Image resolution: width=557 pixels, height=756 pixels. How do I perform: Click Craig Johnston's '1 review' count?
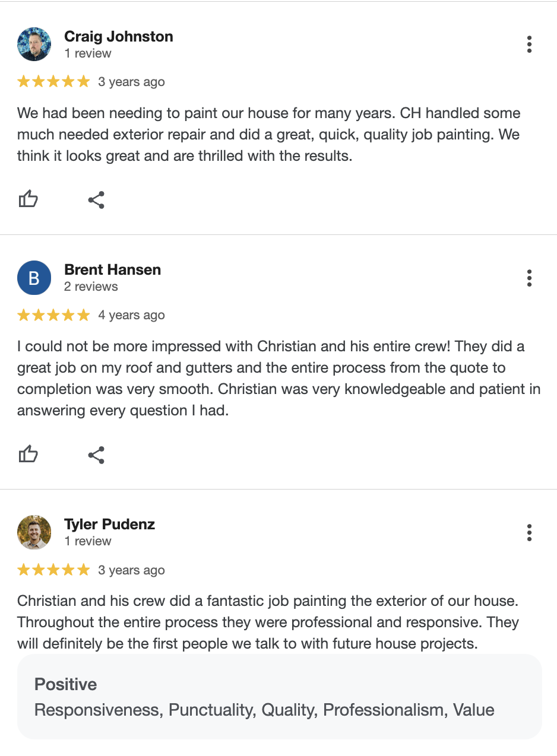(x=88, y=53)
